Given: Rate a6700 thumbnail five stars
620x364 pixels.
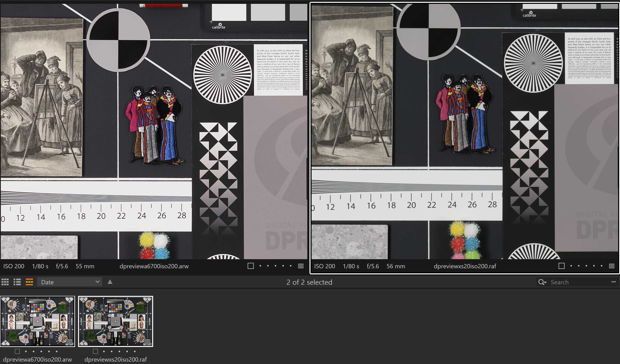Looking at the screenshot, I should point(57,351).
